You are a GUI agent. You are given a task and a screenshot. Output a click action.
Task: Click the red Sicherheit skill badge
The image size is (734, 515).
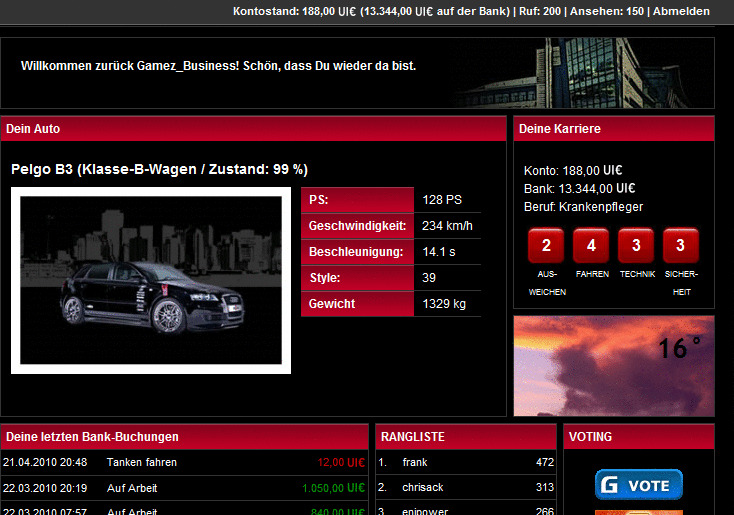tap(680, 245)
